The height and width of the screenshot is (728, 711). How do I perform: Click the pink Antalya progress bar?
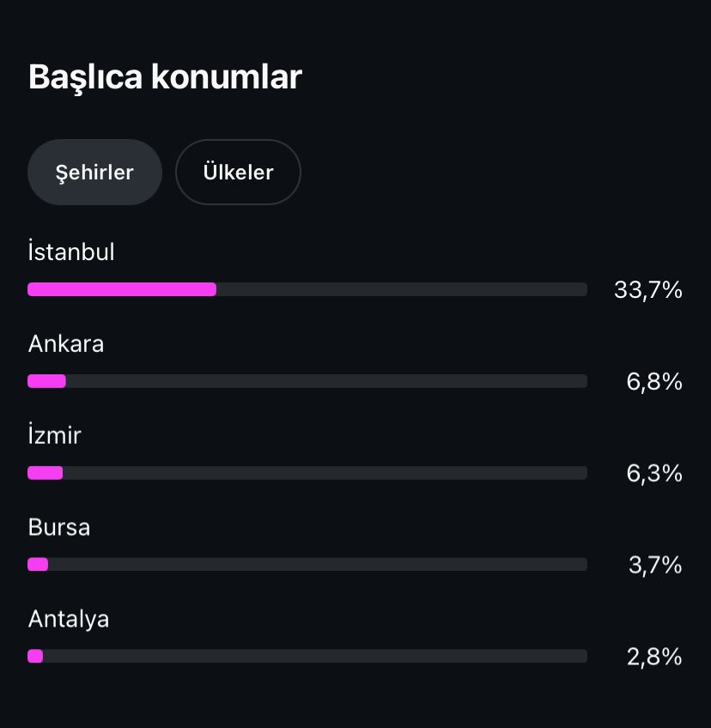pyautogui.click(x=35, y=656)
